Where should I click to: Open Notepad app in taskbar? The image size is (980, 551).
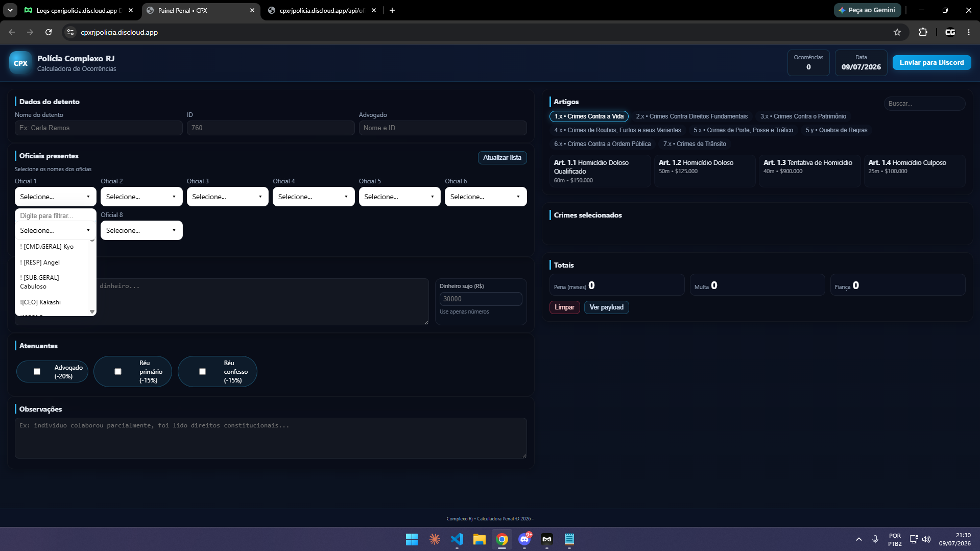pos(569,539)
